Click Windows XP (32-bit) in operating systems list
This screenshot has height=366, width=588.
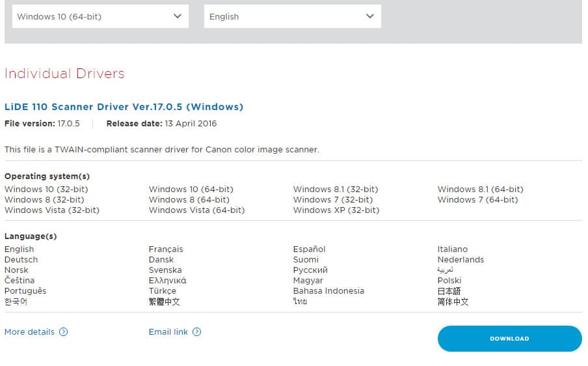click(336, 210)
